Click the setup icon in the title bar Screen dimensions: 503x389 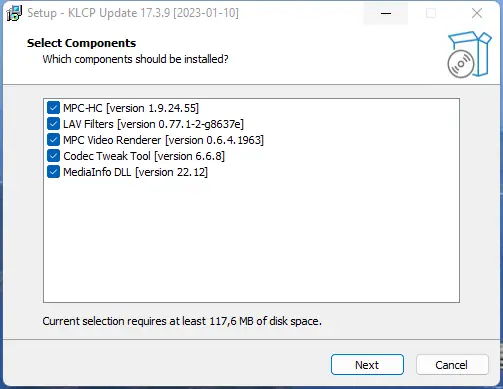tap(14, 13)
